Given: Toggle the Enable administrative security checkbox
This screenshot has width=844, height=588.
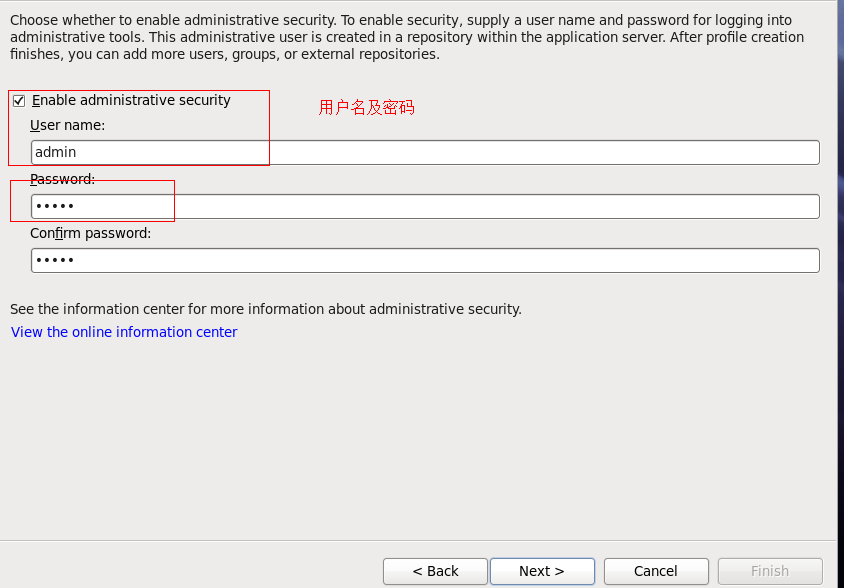Looking at the screenshot, I should tap(18, 101).
